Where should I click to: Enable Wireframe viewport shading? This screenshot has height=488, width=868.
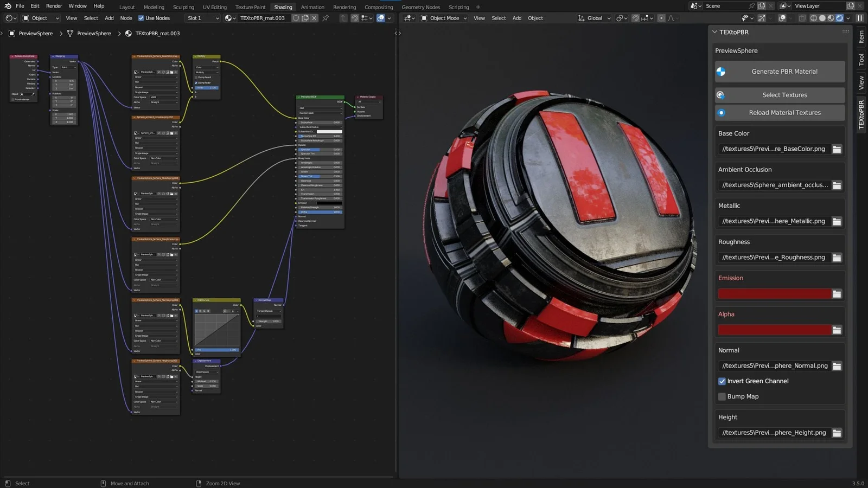point(814,18)
